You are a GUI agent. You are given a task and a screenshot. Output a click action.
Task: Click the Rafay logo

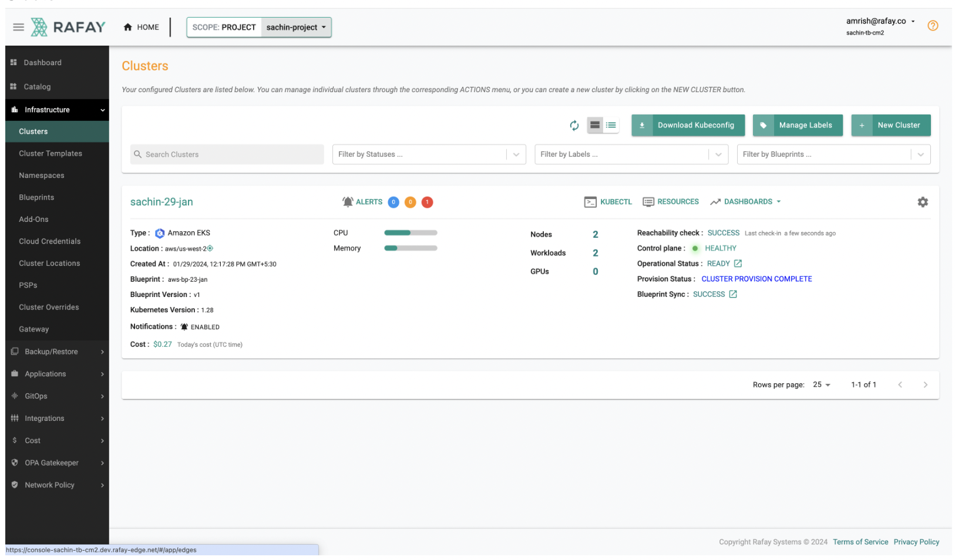(x=68, y=27)
